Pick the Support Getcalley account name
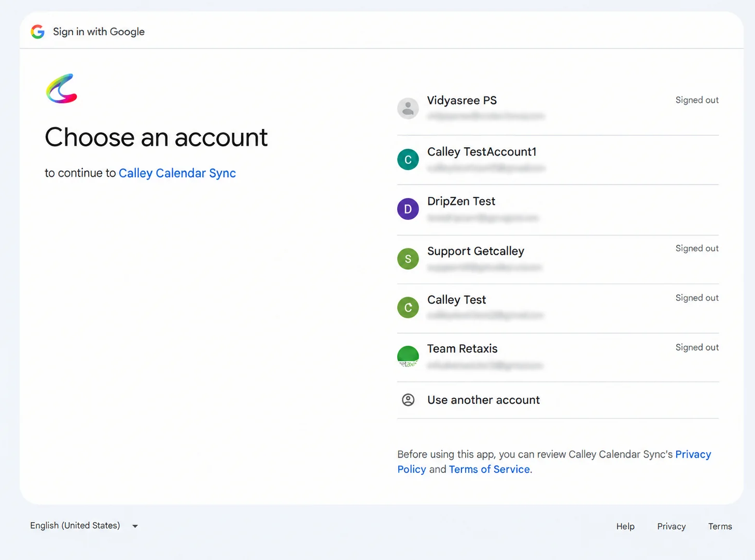This screenshot has height=560, width=755. pyautogui.click(x=476, y=251)
